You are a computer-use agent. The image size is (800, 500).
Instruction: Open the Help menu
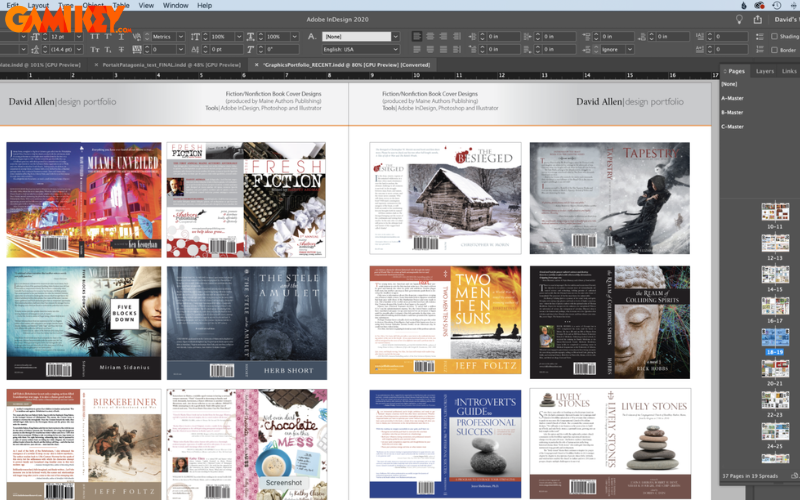[x=205, y=5]
